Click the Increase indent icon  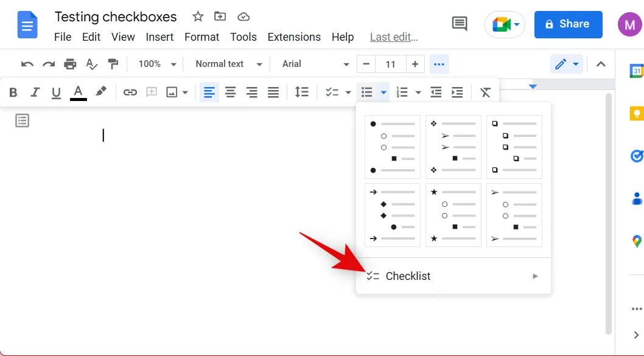click(457, 92)
